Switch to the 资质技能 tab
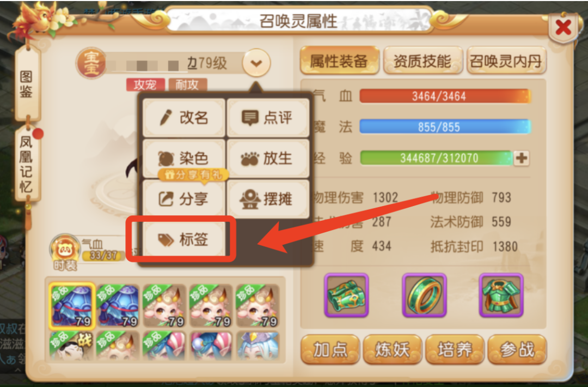The image size is (588, 387). click(422, 61)
